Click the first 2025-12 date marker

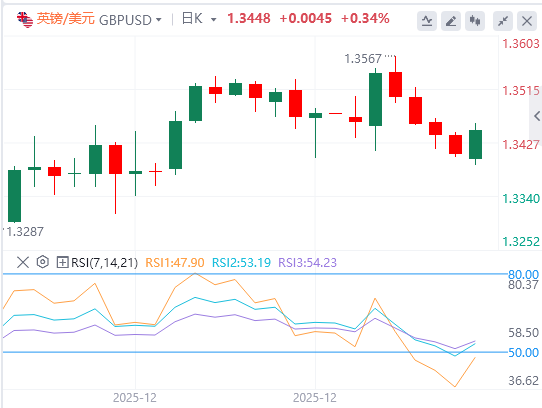pos(135,398)
